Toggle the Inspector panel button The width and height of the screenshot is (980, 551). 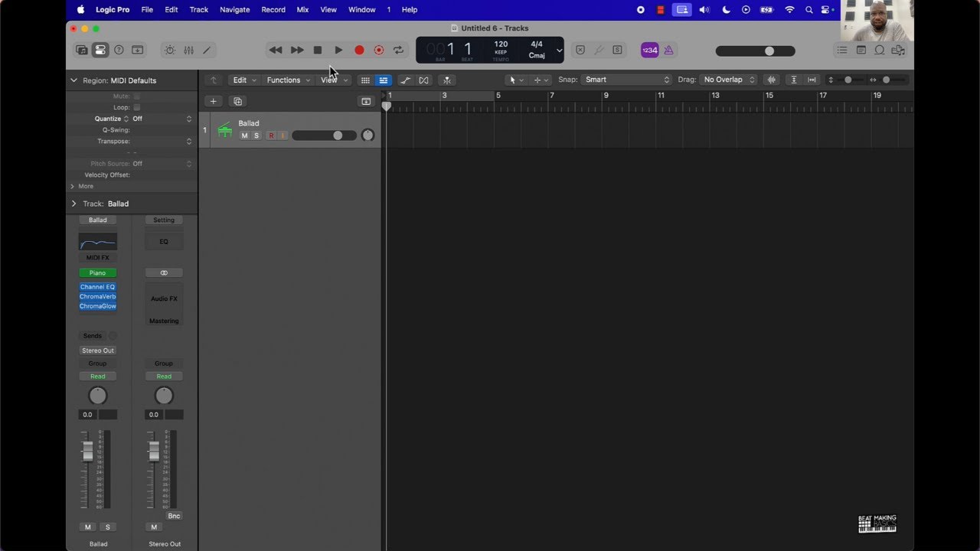pyautogui.click(x=100, y=51)
